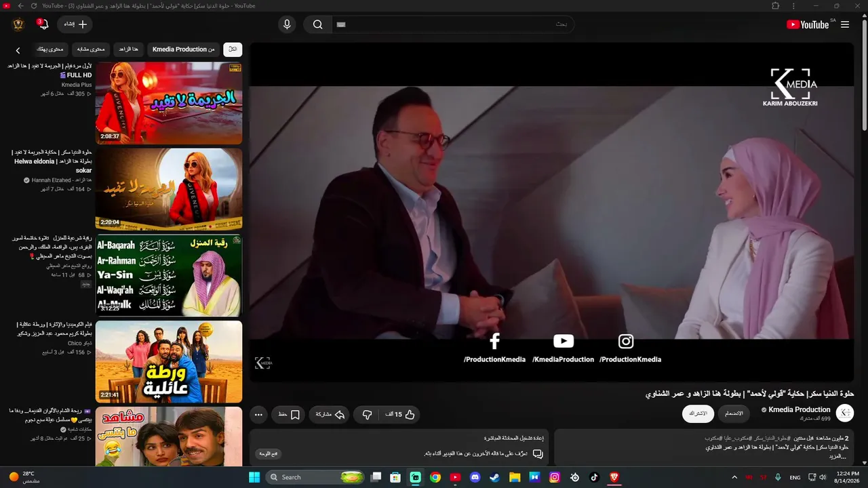Dislike the video with thumbs down
The image size is (868, 488).
(367, 414)
